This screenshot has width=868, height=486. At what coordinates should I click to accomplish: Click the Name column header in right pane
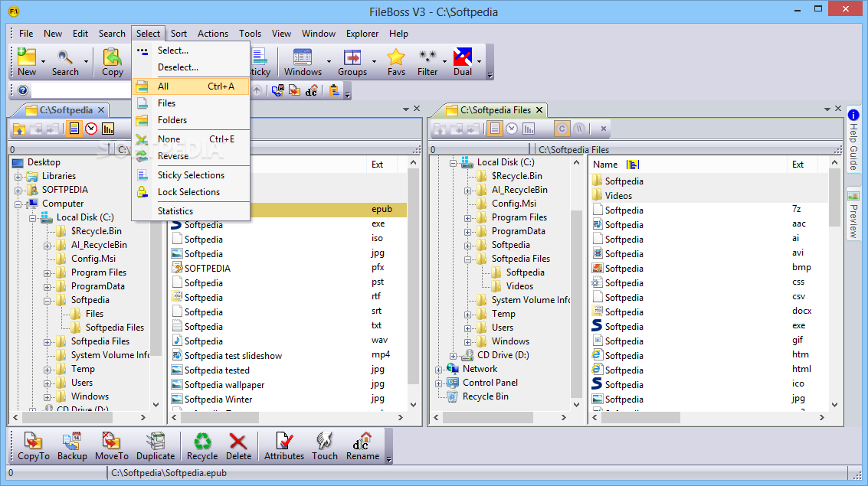(604, 165)
